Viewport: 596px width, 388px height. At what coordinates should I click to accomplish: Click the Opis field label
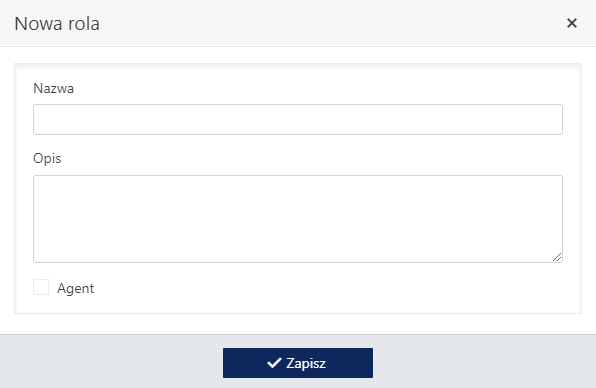pos(47,158)
